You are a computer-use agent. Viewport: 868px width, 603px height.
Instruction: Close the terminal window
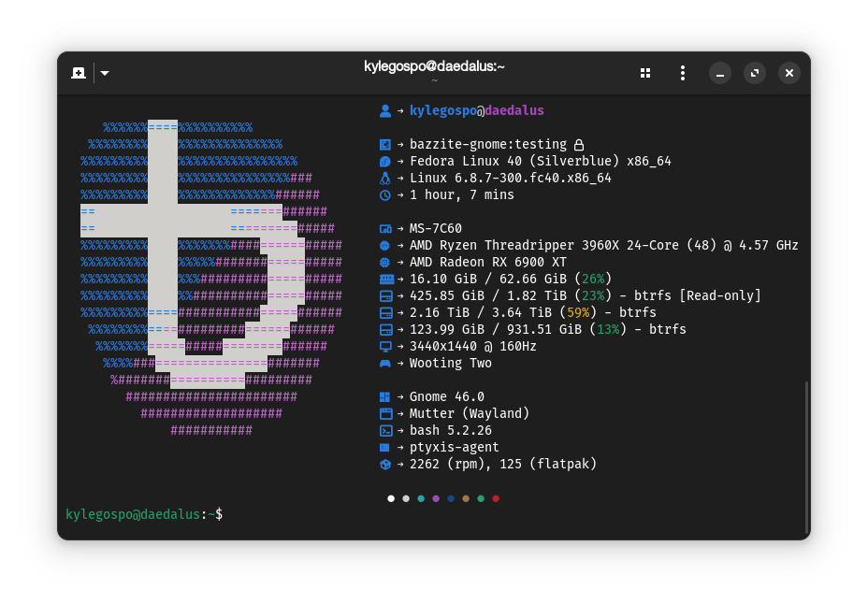789,73
